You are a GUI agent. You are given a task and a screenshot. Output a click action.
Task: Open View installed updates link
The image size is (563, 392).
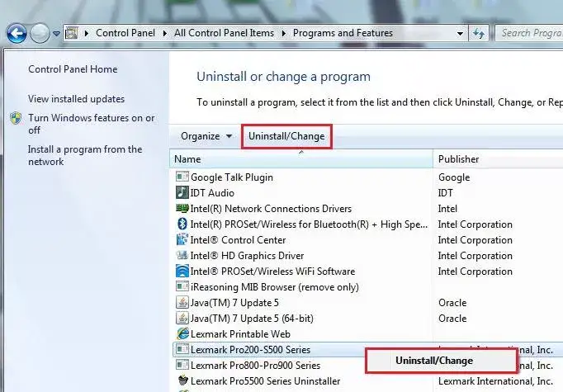coord(77,99)
